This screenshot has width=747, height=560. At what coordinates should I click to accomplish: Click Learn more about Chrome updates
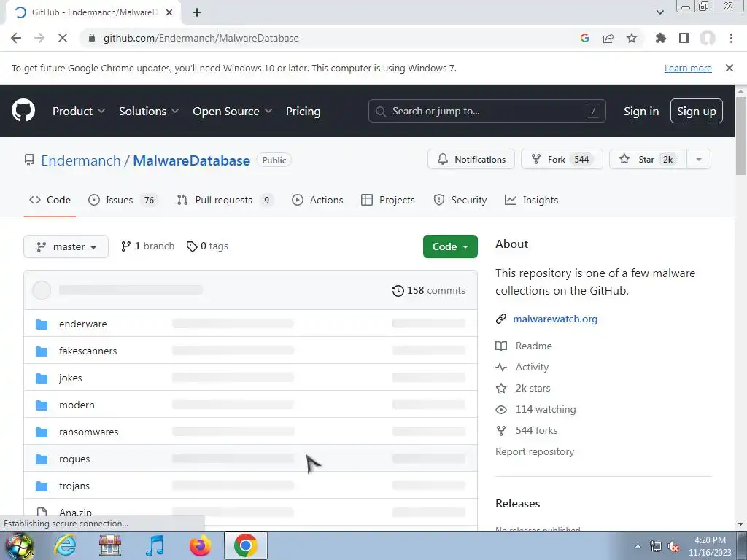(x=688, y=68)
